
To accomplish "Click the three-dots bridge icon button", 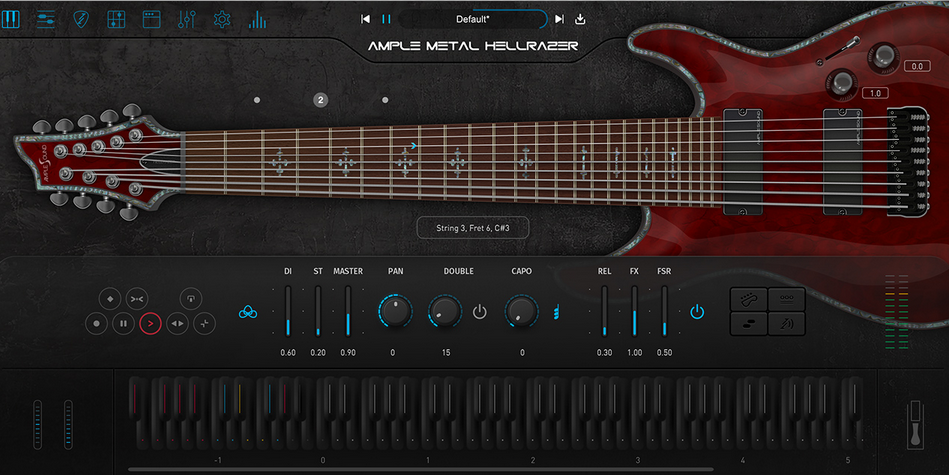I will tap(787, 300).
